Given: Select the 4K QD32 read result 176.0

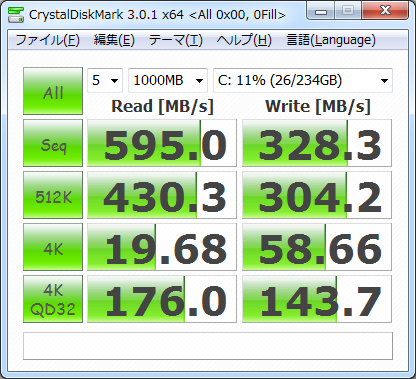Looking at the screenshot, I should pos(162,299).
